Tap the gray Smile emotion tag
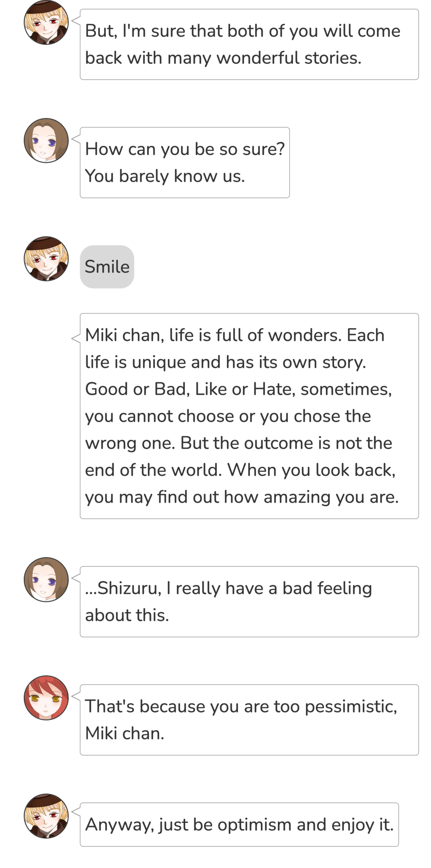431x868 pixels. [x=107, y=267]
